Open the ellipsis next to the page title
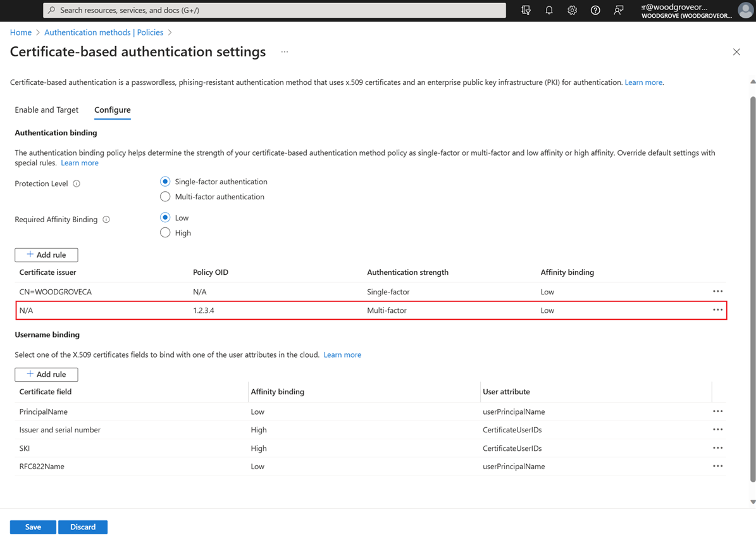 (284, 52)
